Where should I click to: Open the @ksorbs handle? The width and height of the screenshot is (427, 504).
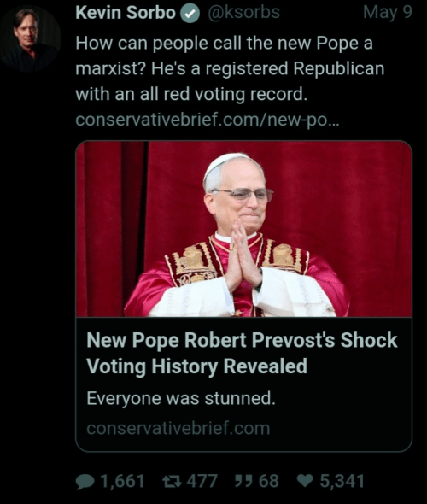point(243,12)
